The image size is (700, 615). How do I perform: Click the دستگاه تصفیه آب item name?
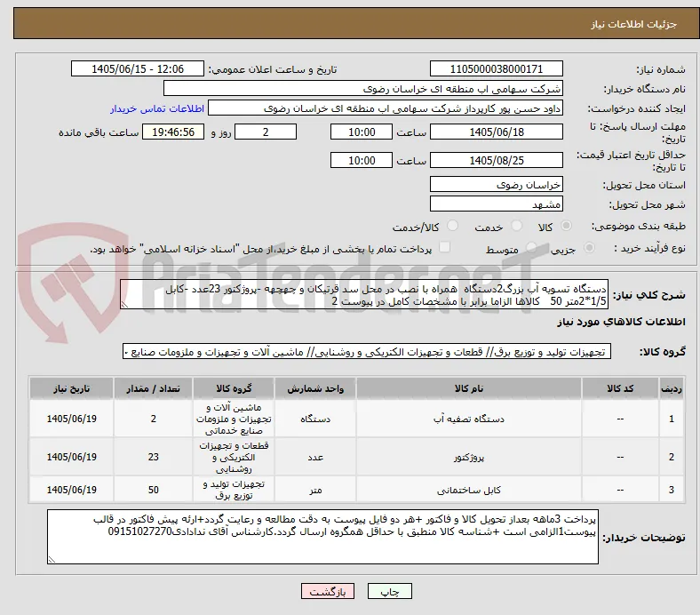469,419
